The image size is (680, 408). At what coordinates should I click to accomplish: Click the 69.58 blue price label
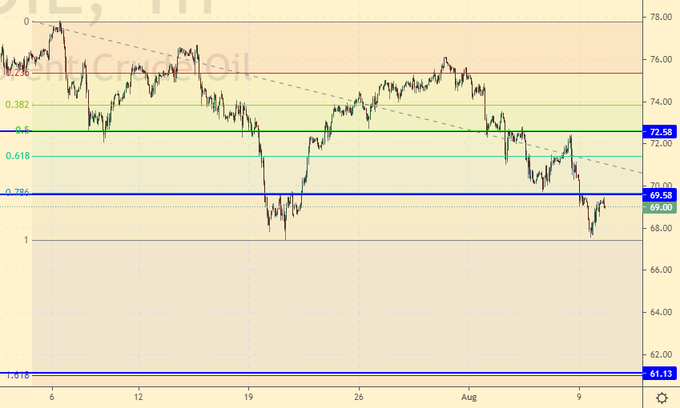pyautogui.click(x=660, y=195)
